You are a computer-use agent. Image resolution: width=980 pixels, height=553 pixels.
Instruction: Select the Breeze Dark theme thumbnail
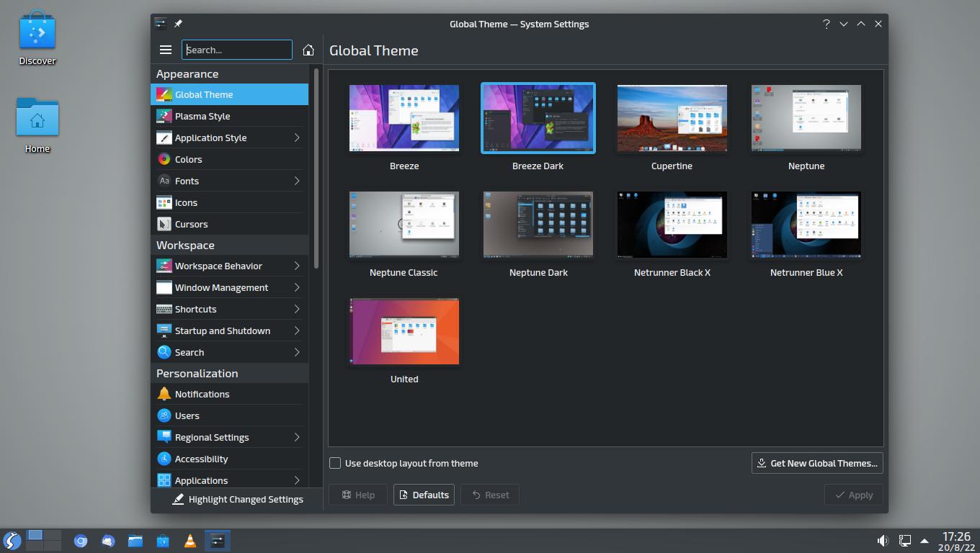coord(538,118)
